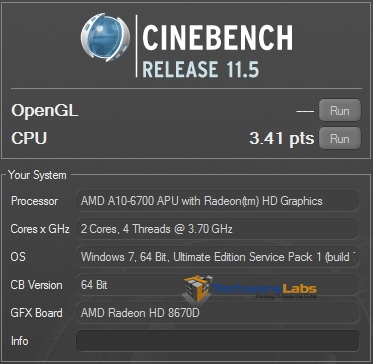The image size is (373, 364).
Task: Click the TechwareLabs watermark text
Action: tap(264, 289)
